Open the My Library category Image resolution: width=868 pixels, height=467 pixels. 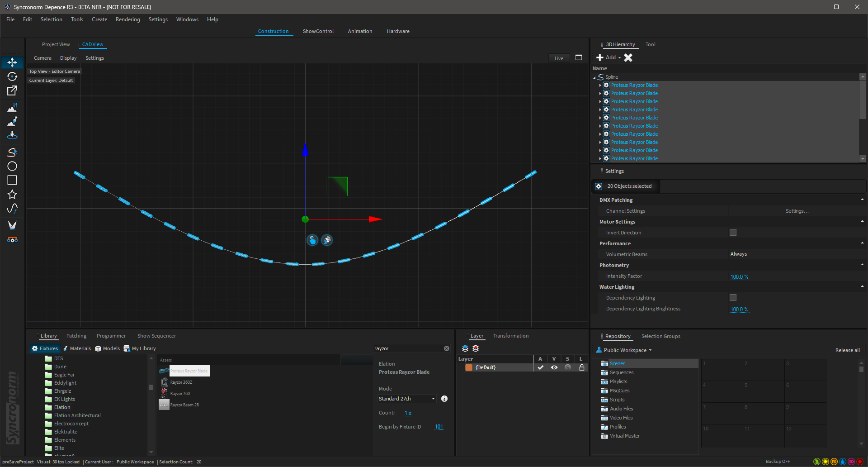point(140,348)
